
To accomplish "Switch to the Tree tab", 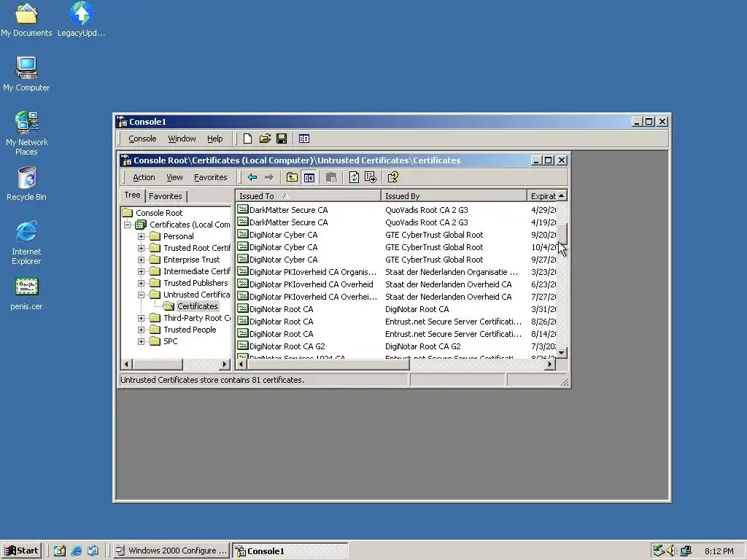I will pyautogui.click(x=132, y=195).
